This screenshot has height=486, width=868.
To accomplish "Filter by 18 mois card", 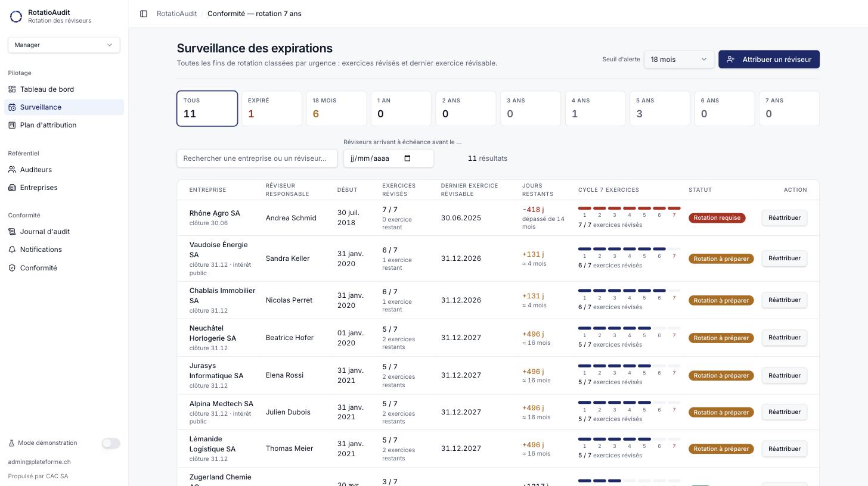I will pos(336,108).
